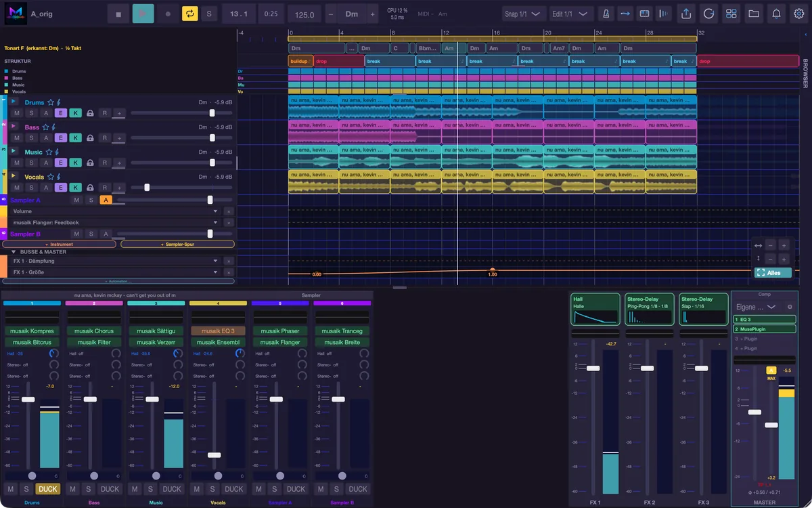Open the FX 1 - Dämpfung dropdown
Image resolution: width=812 pixels, height=508 pixels.
pos(115,261)
